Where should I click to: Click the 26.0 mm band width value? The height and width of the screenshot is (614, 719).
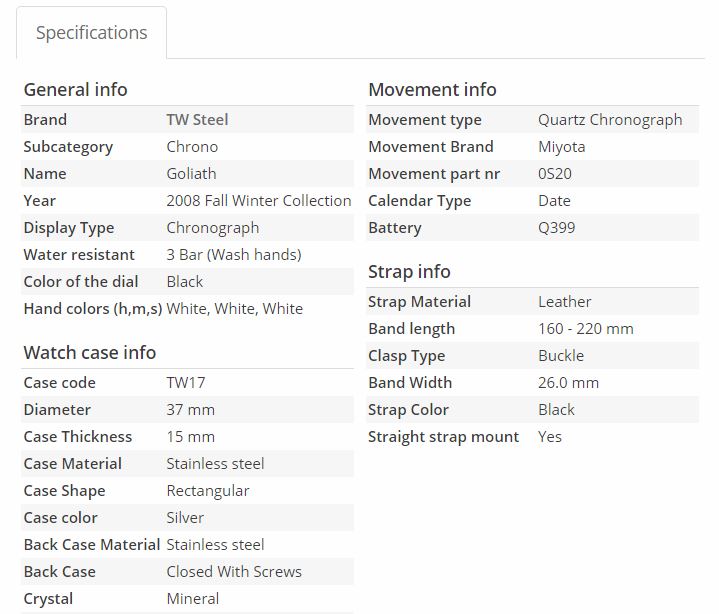point(568,383)
